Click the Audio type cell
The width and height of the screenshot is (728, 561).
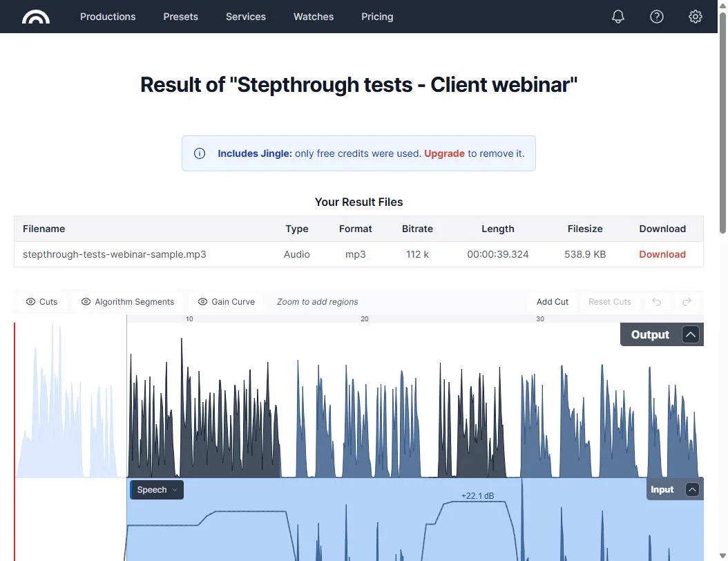(297, 254)
